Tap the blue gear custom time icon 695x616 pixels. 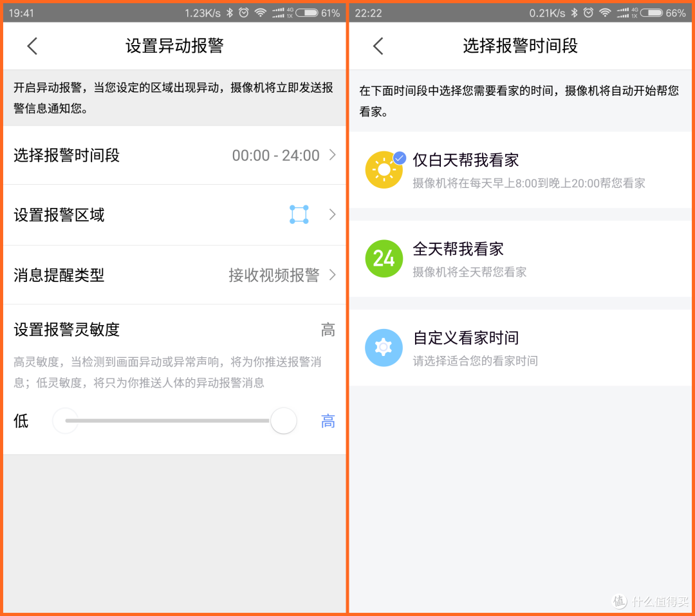pos(384,348)
